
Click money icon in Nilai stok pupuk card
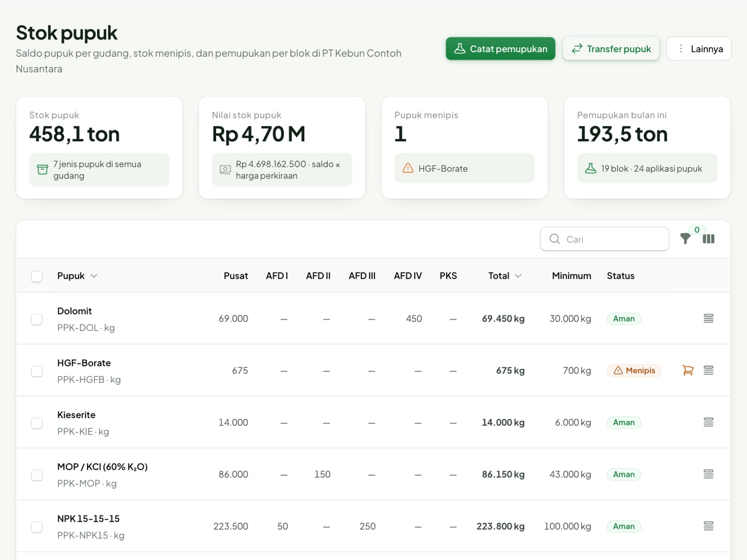click(225, 170)
